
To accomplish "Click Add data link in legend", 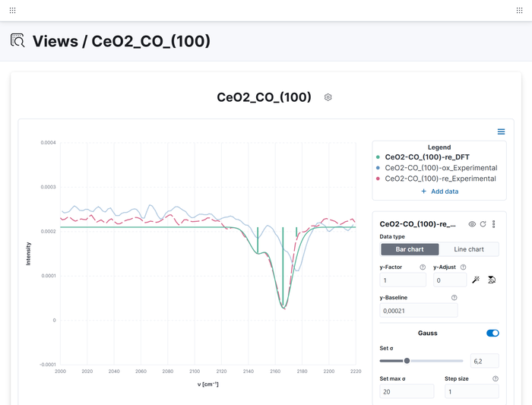I will pyautogui.click(x=440, y=191).
